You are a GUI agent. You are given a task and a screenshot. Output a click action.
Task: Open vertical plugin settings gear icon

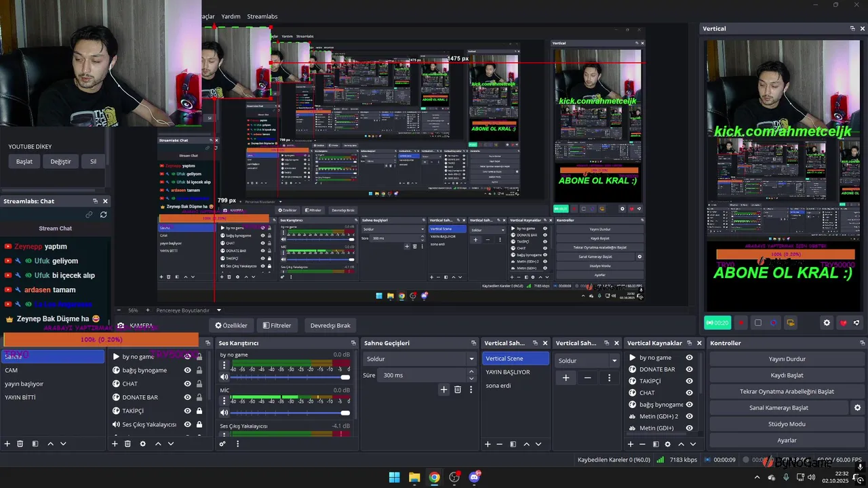pos(827,323)
